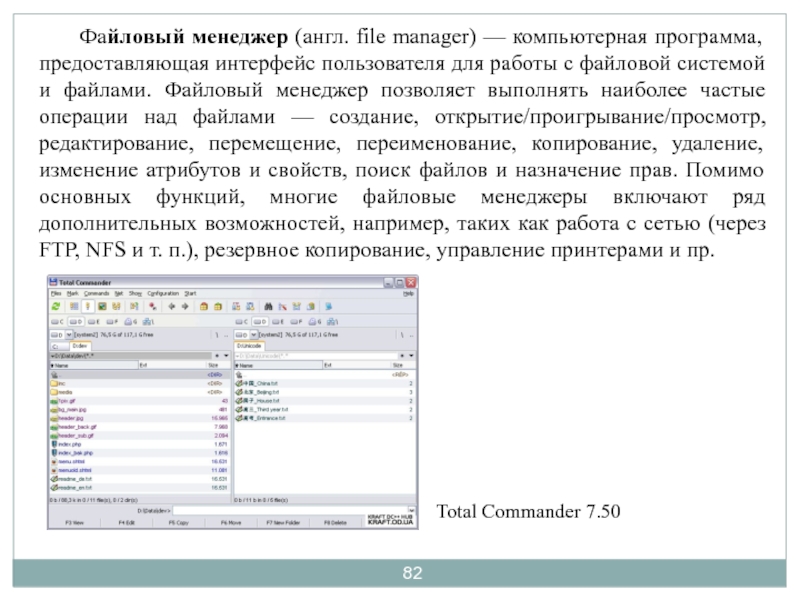800x600 pixels.
Task: Select drive C in the left panel drive bar
Action: tap(55, 322)
